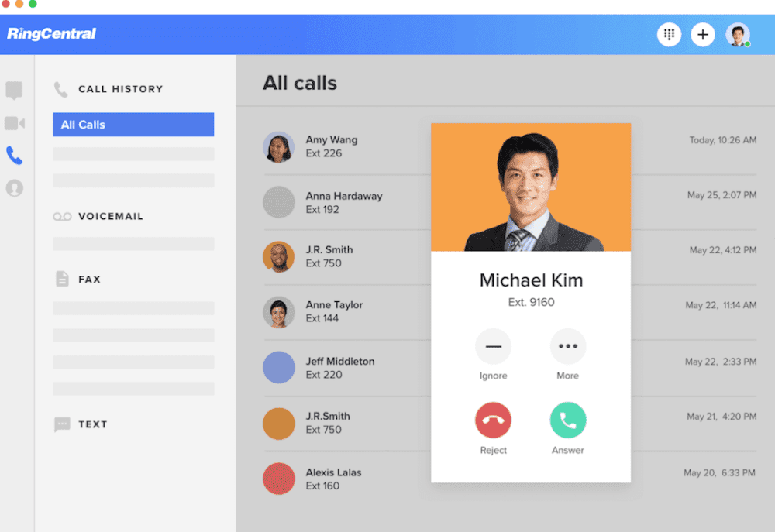The width and height of the screenshot is (775, 532).
Task: Reject the call from Michael Kim
Action: pos(493,420)
